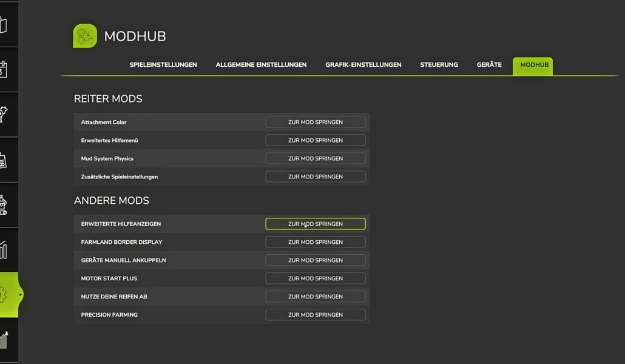Viewport: 625px width, 364px height.
Task: Select the Zusätzliche Spieleinstellungen row label
Action: [x=119, y=177]
